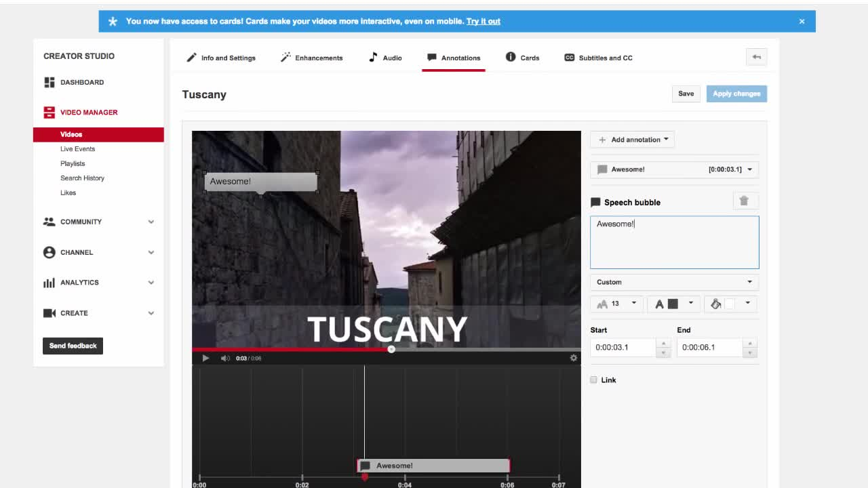Open the Custom style dropdown
Screen dimensions: 868x488
coord(674,282)
